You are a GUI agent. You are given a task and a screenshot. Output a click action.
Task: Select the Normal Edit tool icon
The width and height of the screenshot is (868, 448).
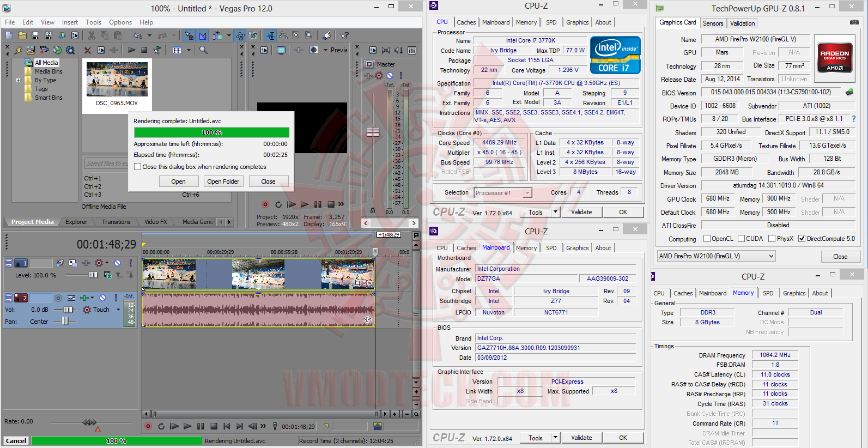click(x=270, y=35)
